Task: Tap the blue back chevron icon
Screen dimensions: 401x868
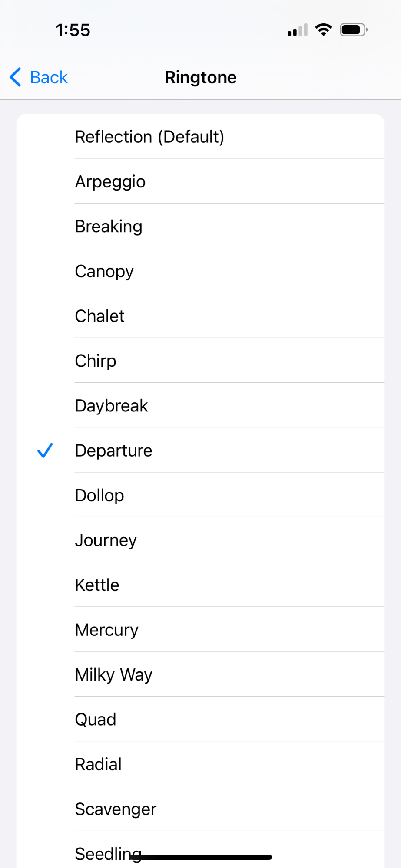Action: tap(16, 77)
